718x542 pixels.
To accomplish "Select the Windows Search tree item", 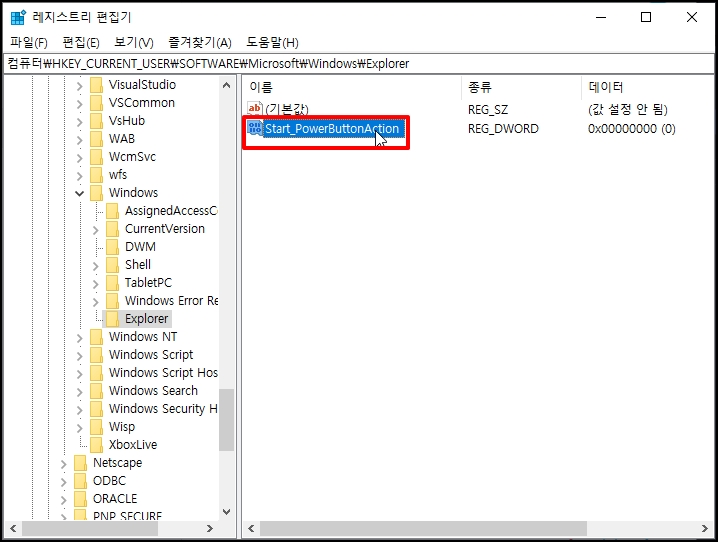I will [x=153, y=391].
